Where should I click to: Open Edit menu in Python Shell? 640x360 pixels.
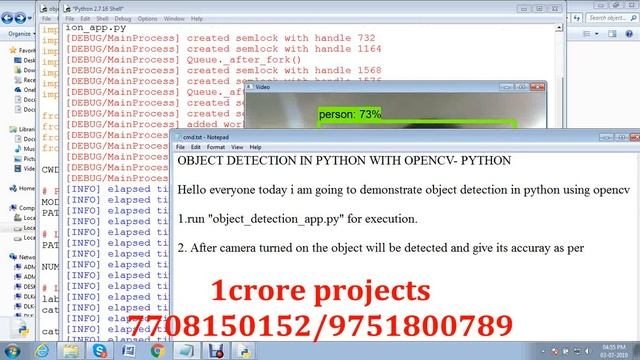pyautogui.click(x=85, y=19)
